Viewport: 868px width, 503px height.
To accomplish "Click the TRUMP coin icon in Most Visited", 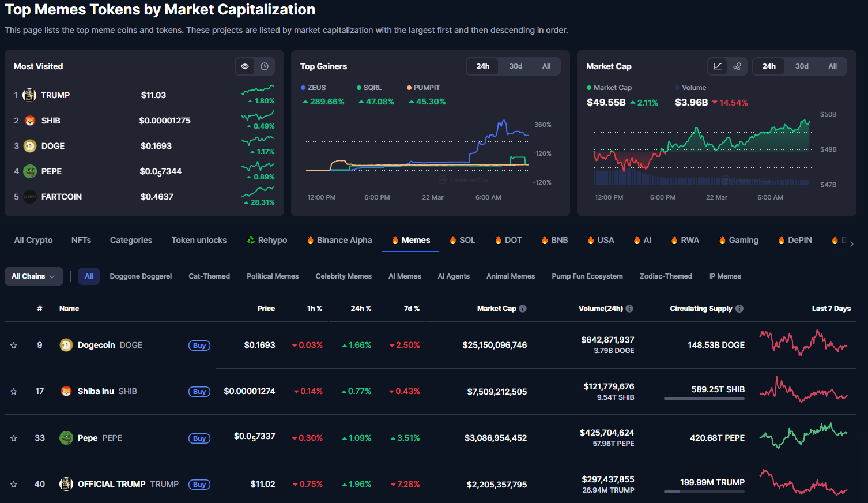I will tap(29, 95).
